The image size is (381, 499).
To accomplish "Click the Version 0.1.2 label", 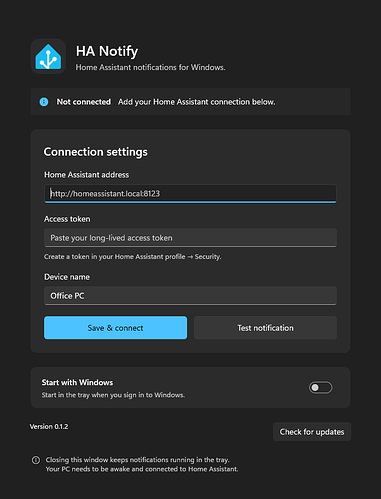I will 49,427.
